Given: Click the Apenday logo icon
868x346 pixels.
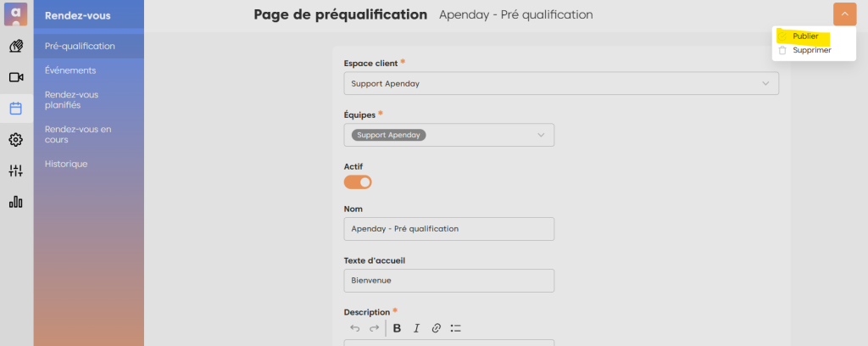Looking at the screenshot, I should [16, 15].
